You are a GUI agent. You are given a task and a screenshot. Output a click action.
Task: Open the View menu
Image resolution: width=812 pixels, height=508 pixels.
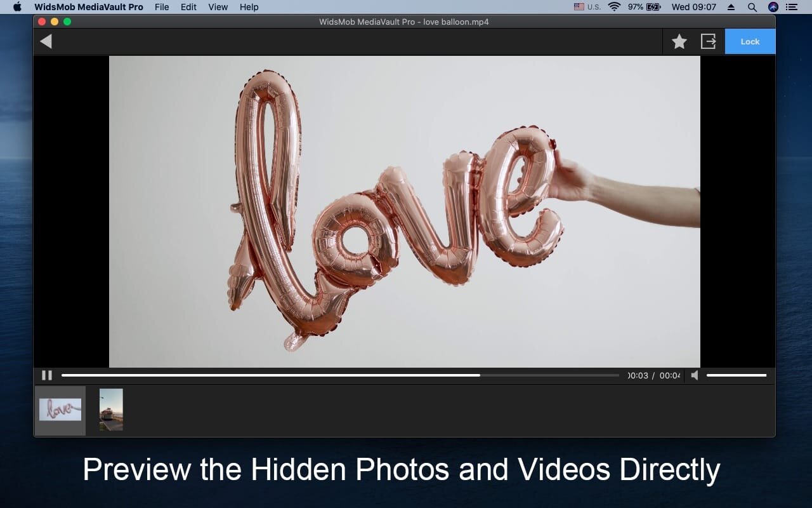(218, 7)
